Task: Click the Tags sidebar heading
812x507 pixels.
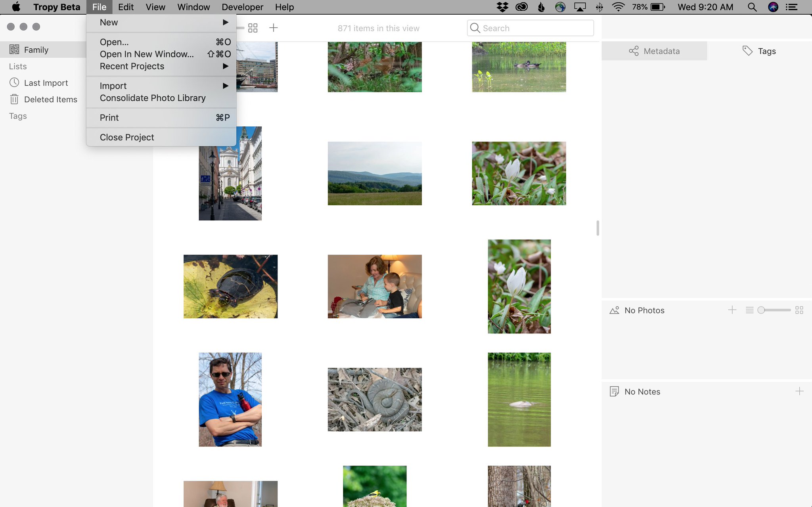Action: tap(18, 116)
